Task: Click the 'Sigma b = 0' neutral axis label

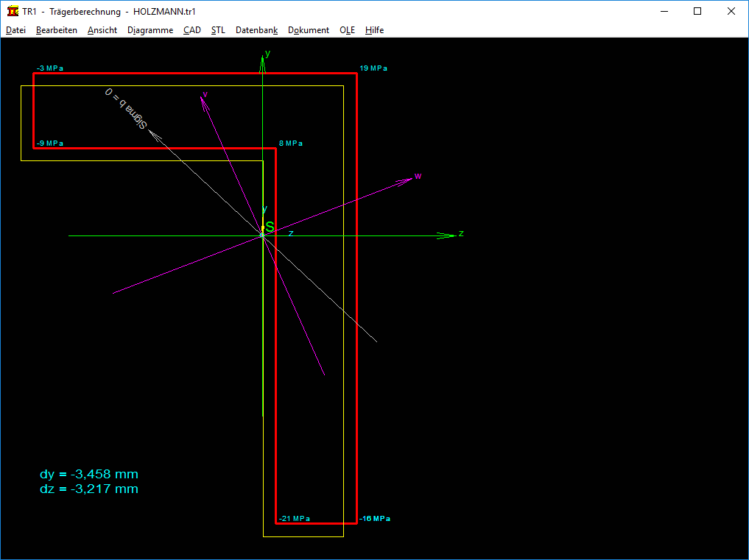Action: 124,108
